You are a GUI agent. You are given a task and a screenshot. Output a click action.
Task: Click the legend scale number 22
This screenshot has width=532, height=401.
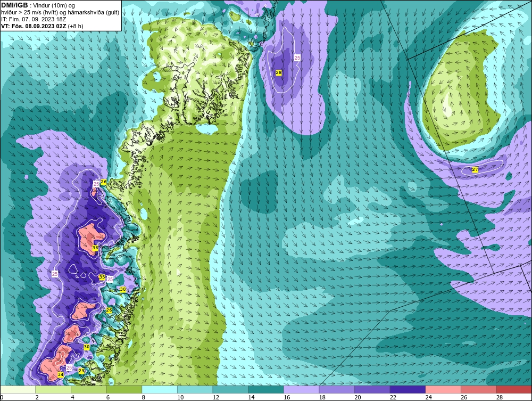click(x=393, y=397)
